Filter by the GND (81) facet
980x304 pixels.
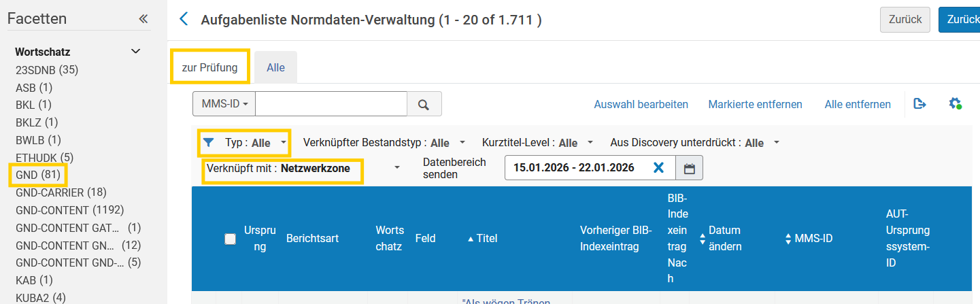point(38,175)
